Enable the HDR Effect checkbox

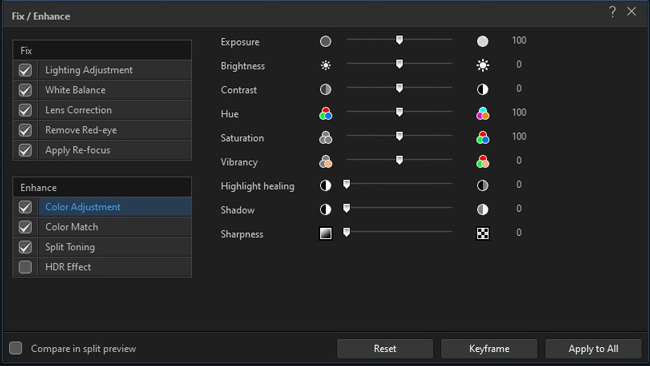[x=25, y=267]
